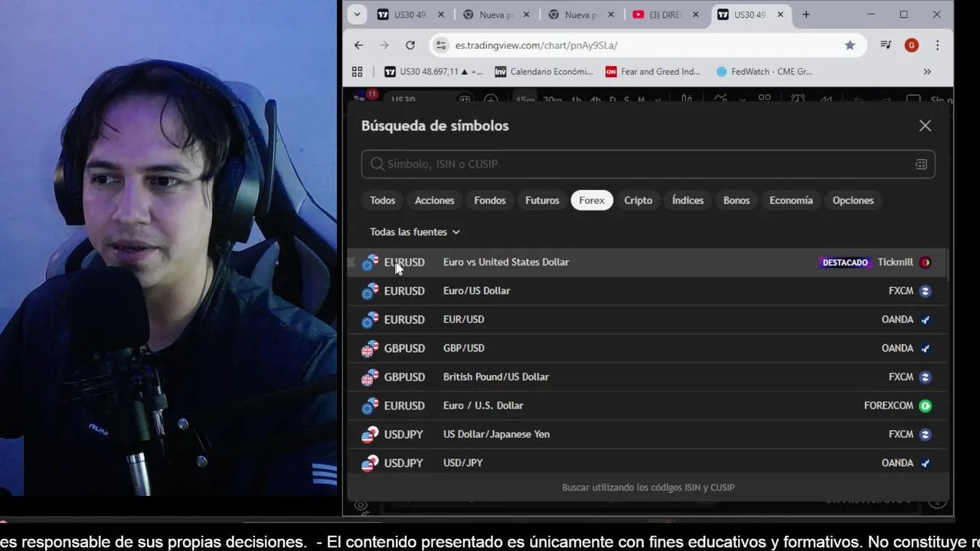Choose GBPUSD GBP/USD OANDA row
The image size is (980, 551).
tap(648, 348)
